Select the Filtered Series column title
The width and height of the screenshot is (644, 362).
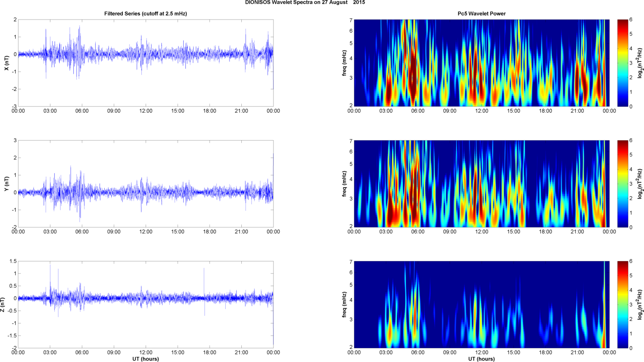pos(146,14)
